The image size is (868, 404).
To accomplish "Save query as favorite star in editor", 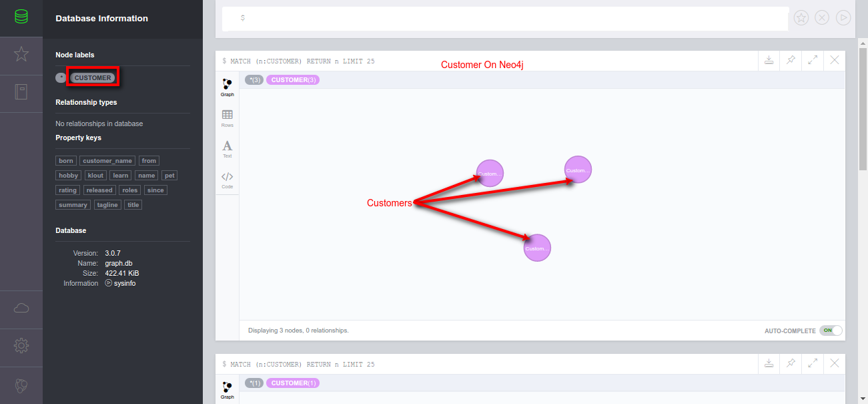I will coord(801,18).
